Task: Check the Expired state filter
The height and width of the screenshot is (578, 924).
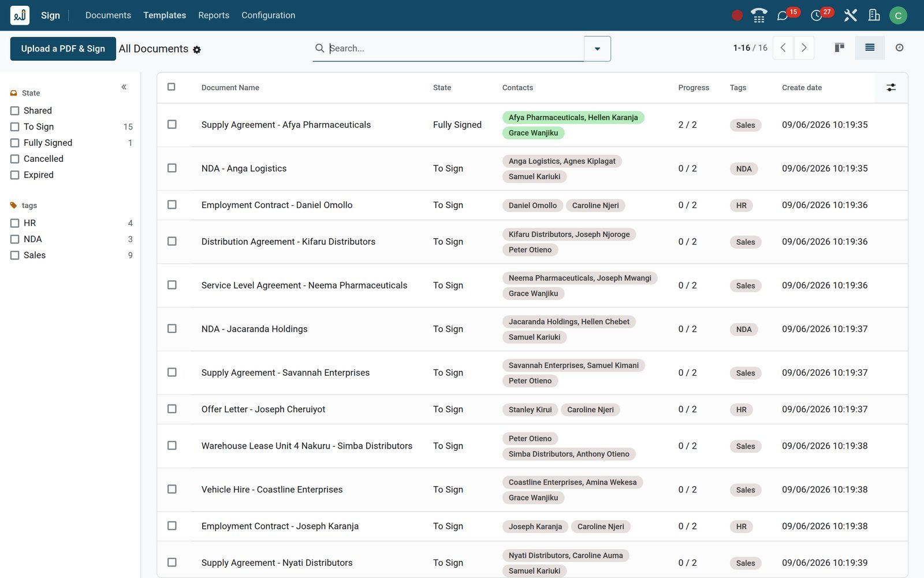Action: pos(15,175)
